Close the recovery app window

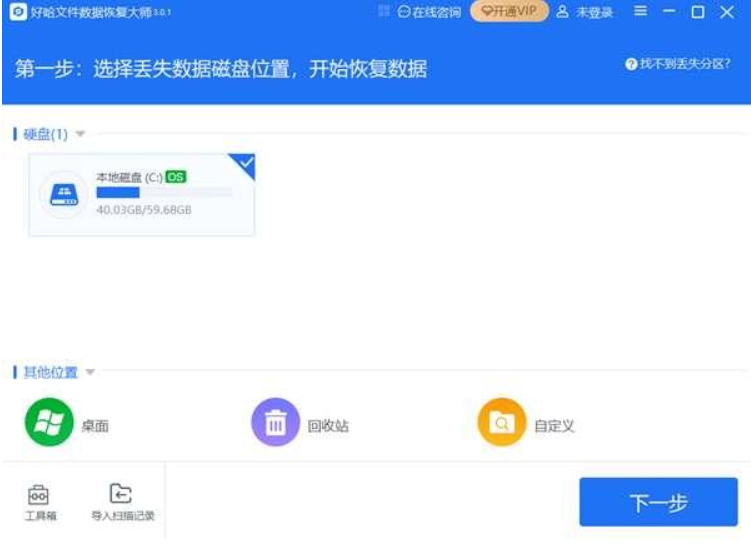pyautogui.click(x=727, y=11)
